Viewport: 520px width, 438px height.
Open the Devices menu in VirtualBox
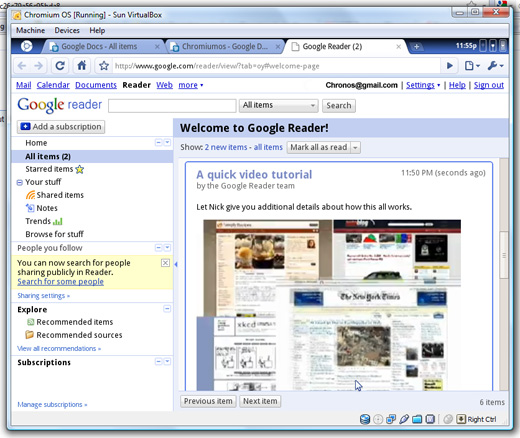coord(67,30)
